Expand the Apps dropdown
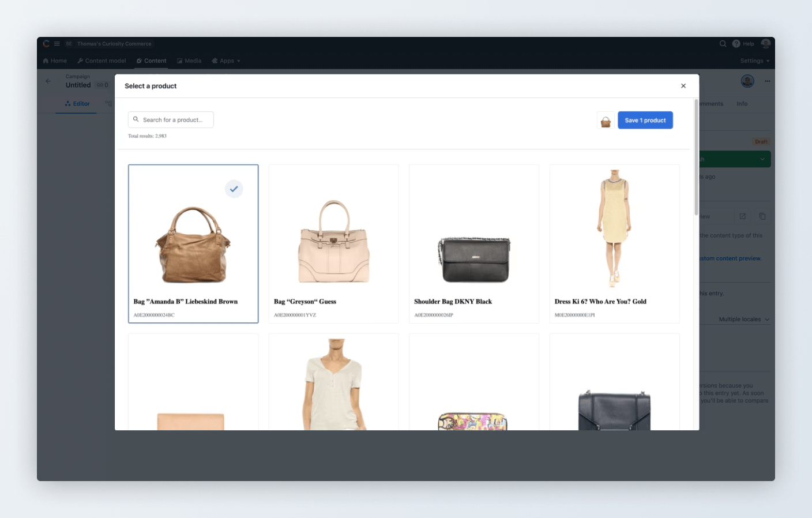The width and height of the screenshot is (812, 518). tap(226, 61)
